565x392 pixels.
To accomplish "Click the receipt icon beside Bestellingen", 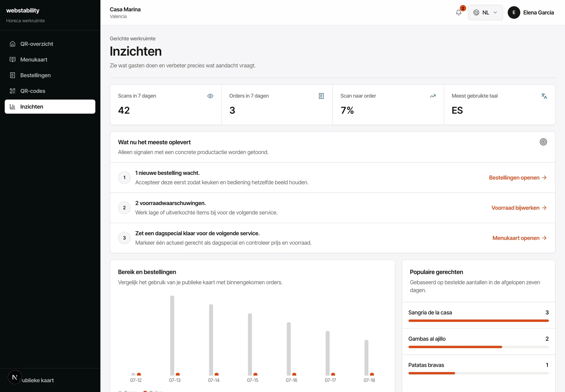I will [12, 75].
